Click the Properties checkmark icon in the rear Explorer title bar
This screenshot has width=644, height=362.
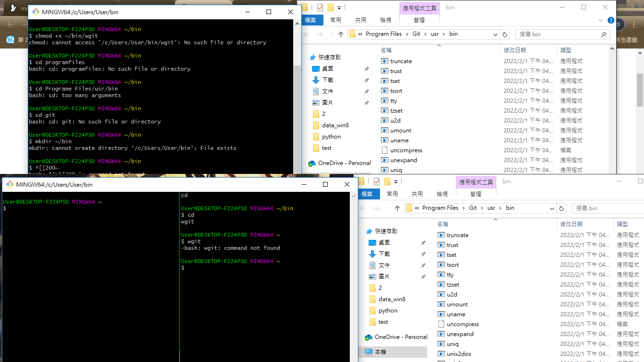click(320, 7)
